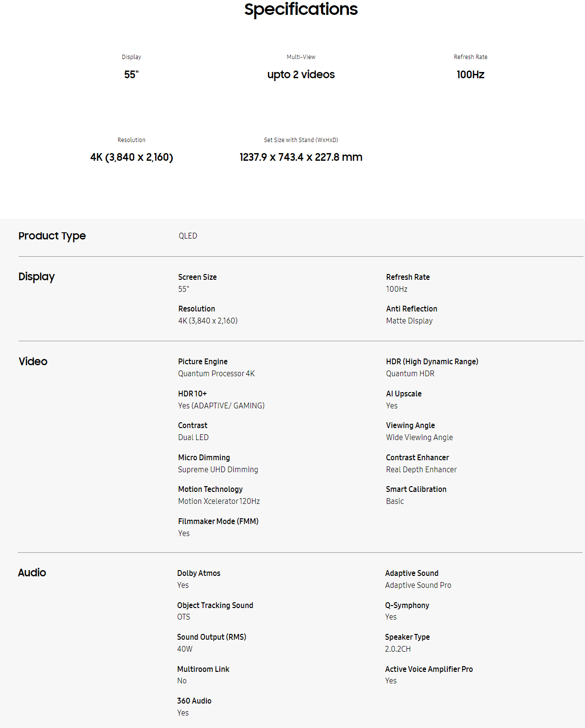This screenshot has width=585, height=728.
Task: Click the Specifications page heading
Action: pos(301,9)
